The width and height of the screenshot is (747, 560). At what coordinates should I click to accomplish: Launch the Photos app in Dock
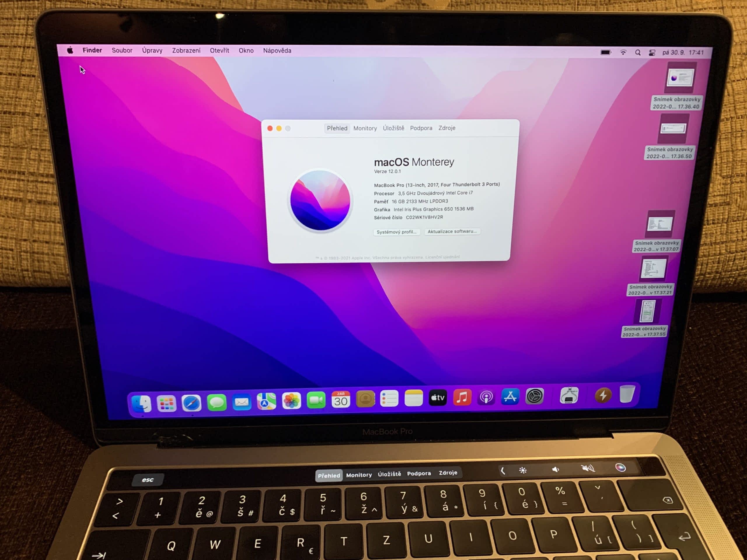pos(292,401)
